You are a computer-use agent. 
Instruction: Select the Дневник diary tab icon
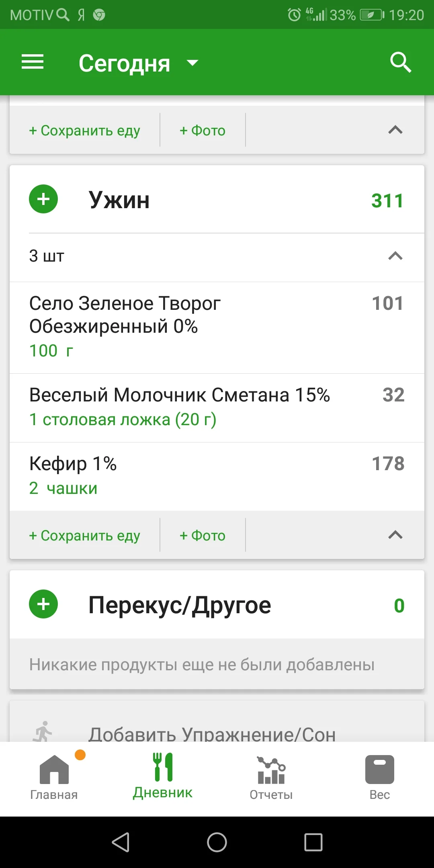163,768
